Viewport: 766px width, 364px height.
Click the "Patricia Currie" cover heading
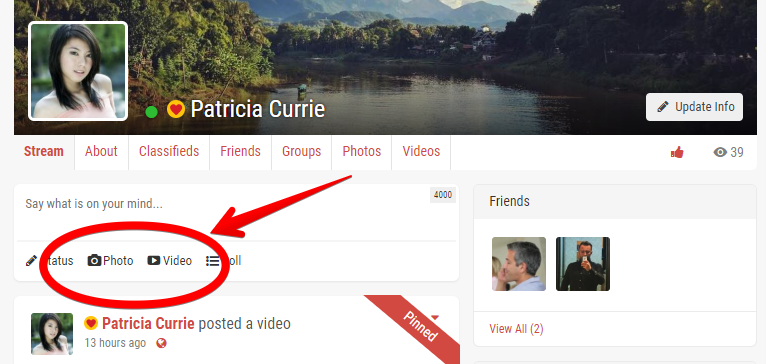pyautogui.click(x=257, y=109)
